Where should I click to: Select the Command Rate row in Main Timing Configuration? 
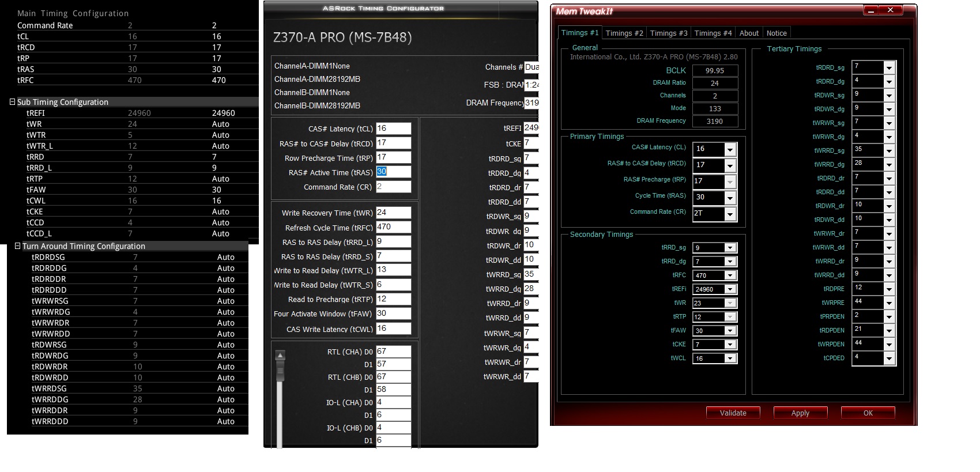point(137,25)
